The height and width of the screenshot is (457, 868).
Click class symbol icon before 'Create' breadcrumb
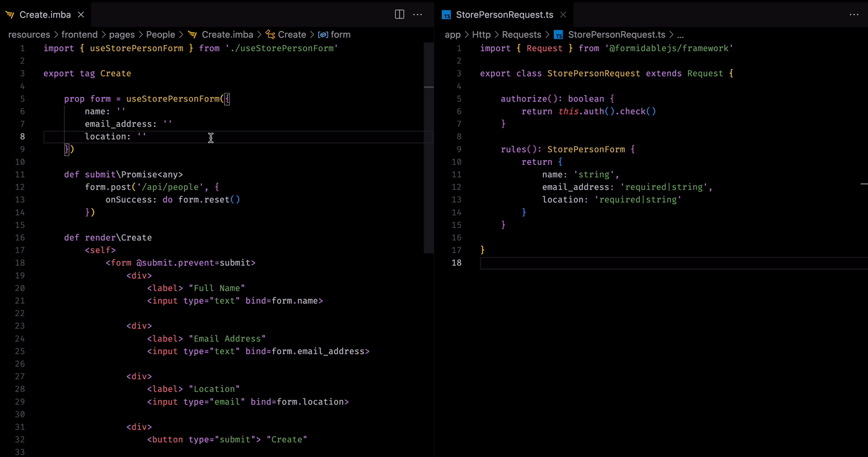[270, 34]
